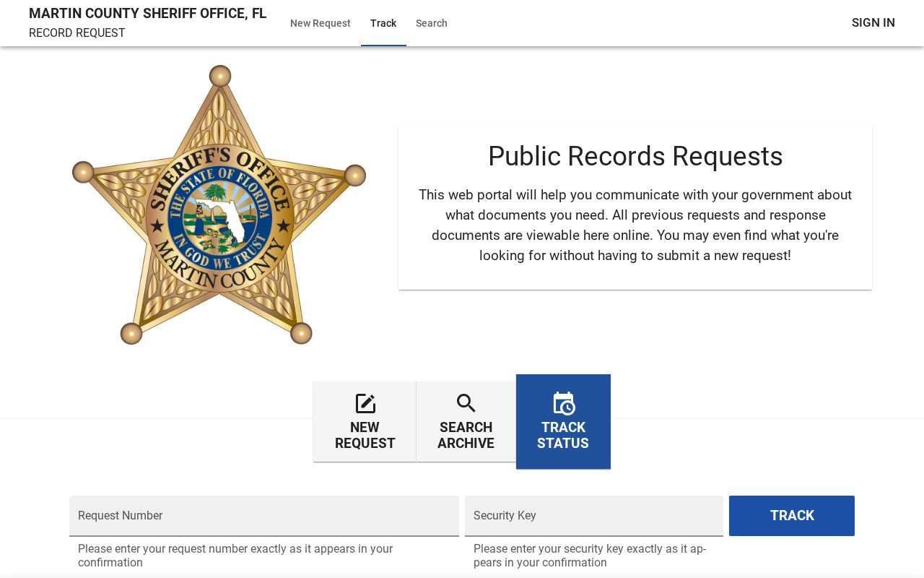Click the pencil icon on New Request tile

click(365, 403)
